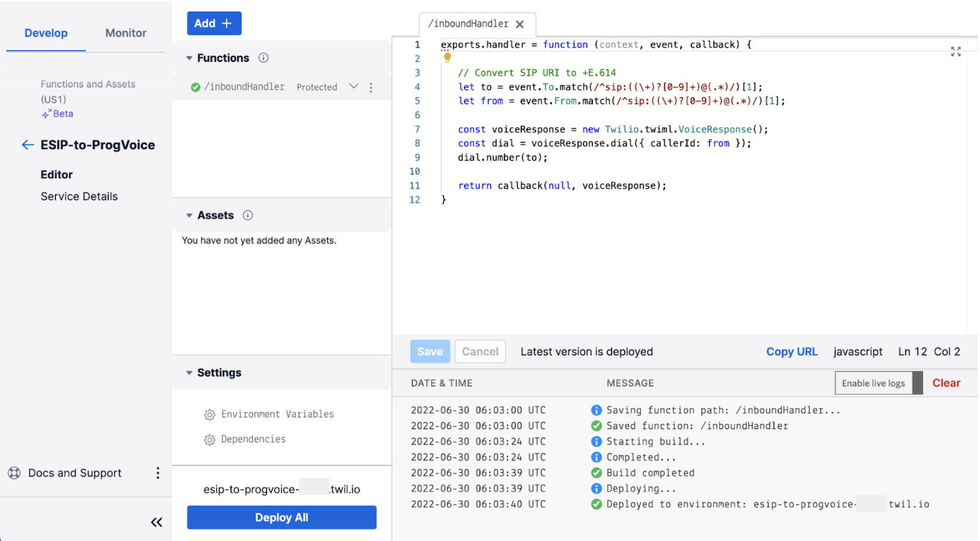Collapse the Settings section
The image size is (980, 541).
(189, 373)
